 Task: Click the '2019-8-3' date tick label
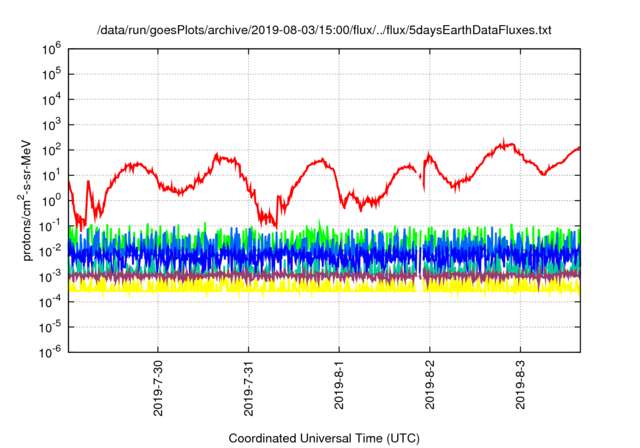520,384
